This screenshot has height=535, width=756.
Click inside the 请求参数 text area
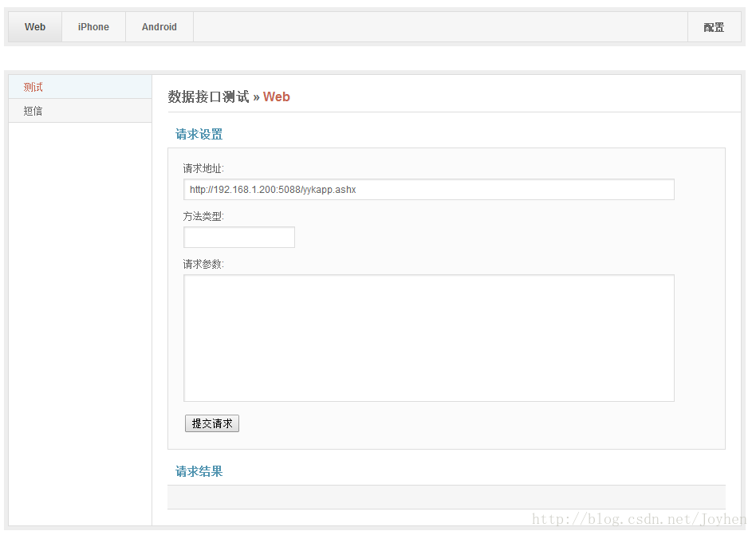(428, 338)
